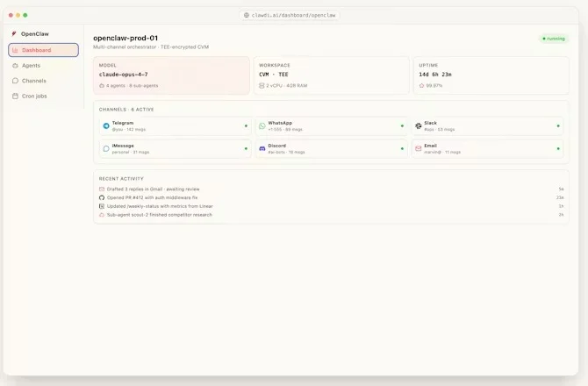Click the openclaw-prod-01 heading
Image resolution: width=588 pixels, height=386 pixels.
125,39
